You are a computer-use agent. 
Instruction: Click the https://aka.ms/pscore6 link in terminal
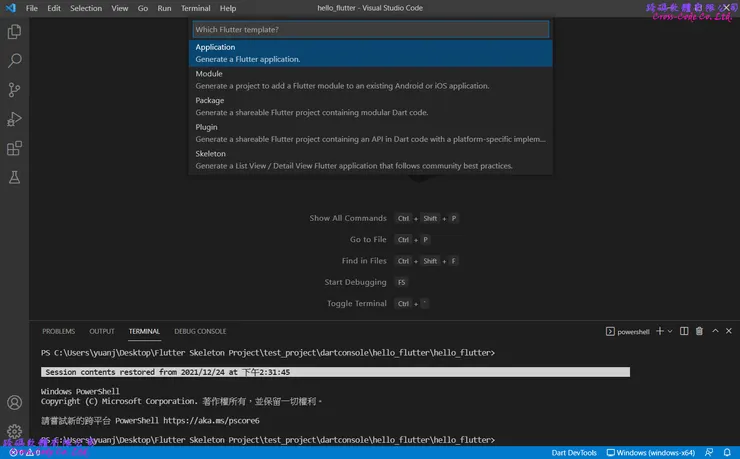211,420
